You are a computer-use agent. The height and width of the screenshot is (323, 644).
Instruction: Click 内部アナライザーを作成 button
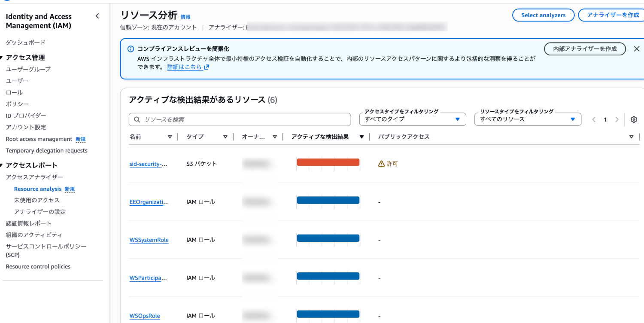585,49
